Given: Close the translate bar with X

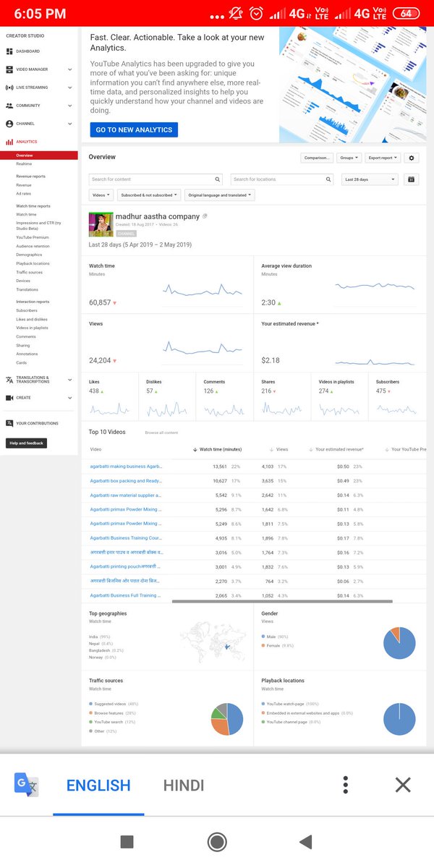Looking at the screenshot, I should tap(403, 785).
